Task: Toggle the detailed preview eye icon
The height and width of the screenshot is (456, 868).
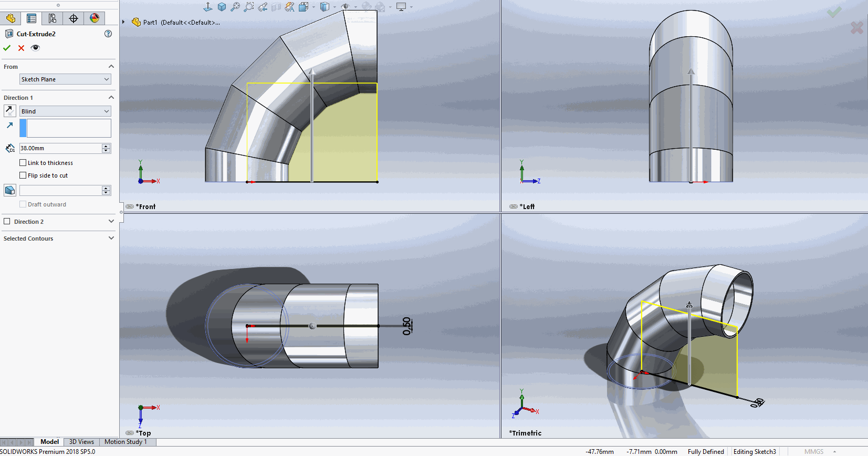Action: pos(35,48)
